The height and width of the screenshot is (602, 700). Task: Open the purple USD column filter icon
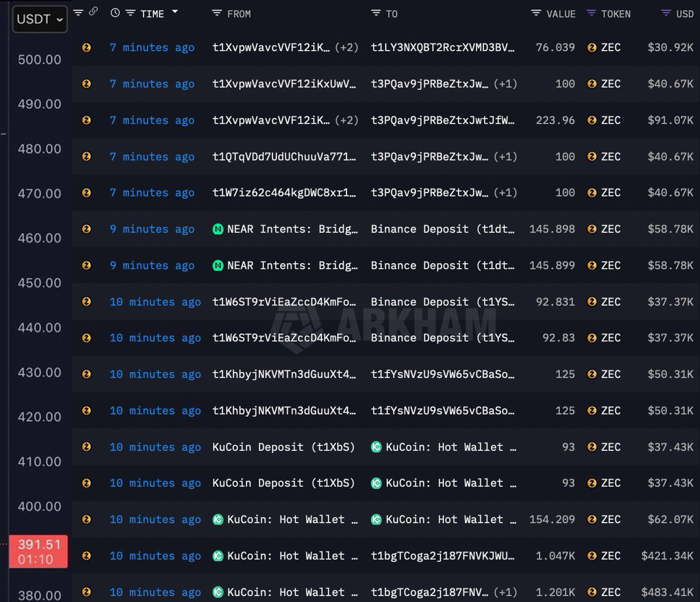[666, 13]
